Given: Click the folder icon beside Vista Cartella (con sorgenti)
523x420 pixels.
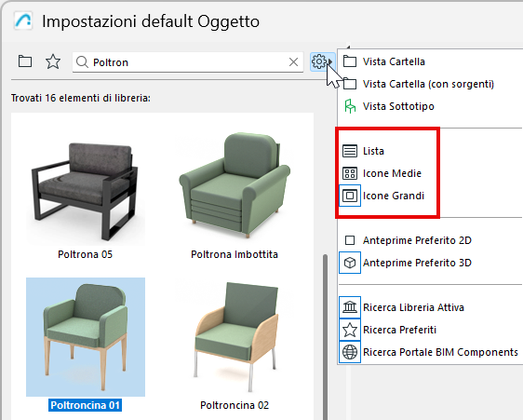Looking at the screenshot, I should tap(350, 84).
